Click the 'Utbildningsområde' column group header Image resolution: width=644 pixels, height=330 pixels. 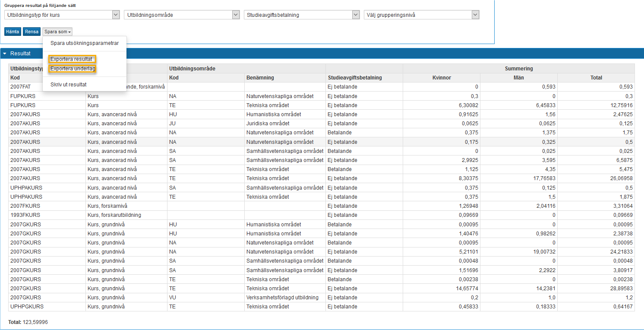[246, 69]
